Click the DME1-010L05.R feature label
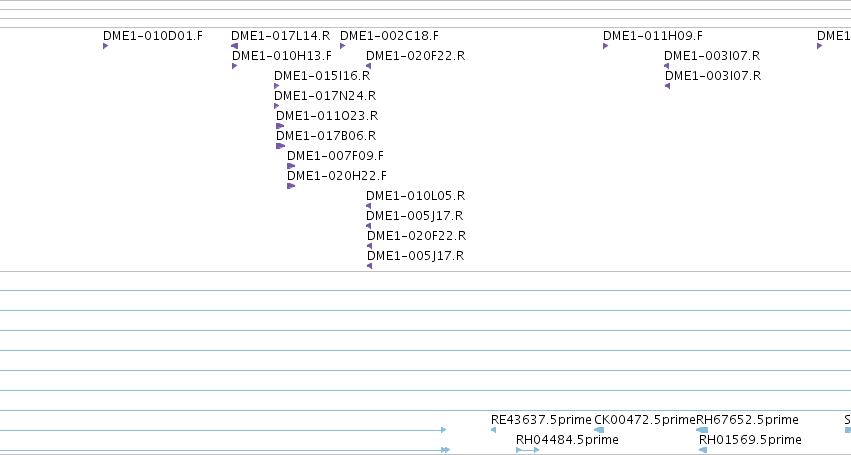Viewport: 851px width, 455px height. 415,196
